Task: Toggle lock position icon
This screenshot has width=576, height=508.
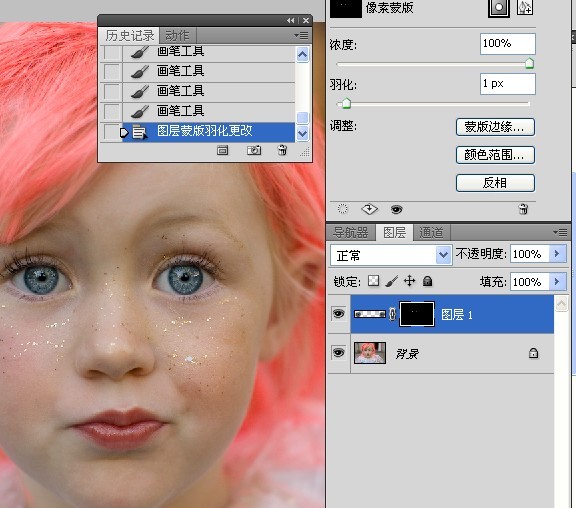Action: coord(410,281)
